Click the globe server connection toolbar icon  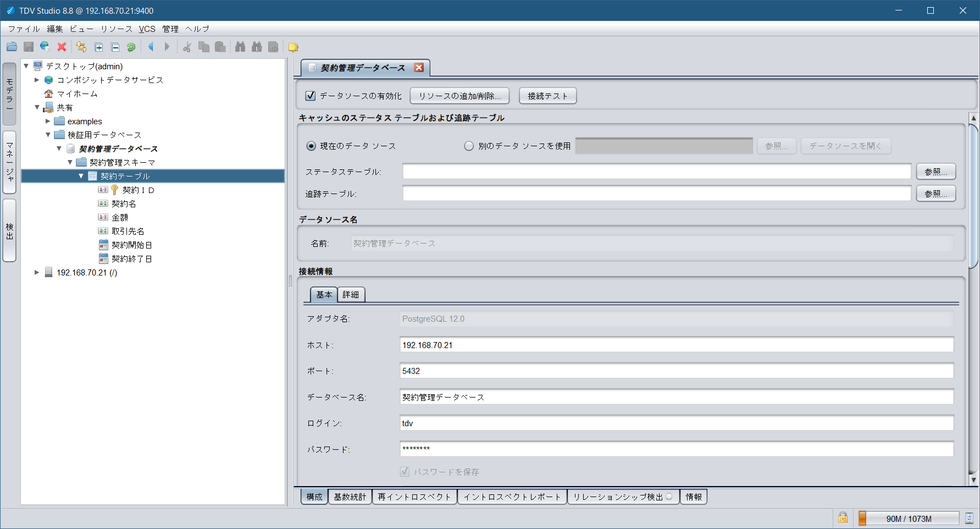(45, 47)
